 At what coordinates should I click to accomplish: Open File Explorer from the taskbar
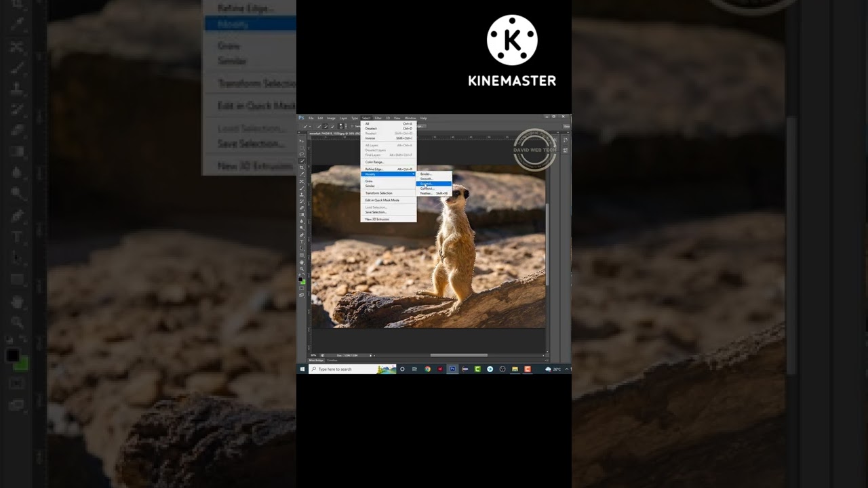point(515,369)
